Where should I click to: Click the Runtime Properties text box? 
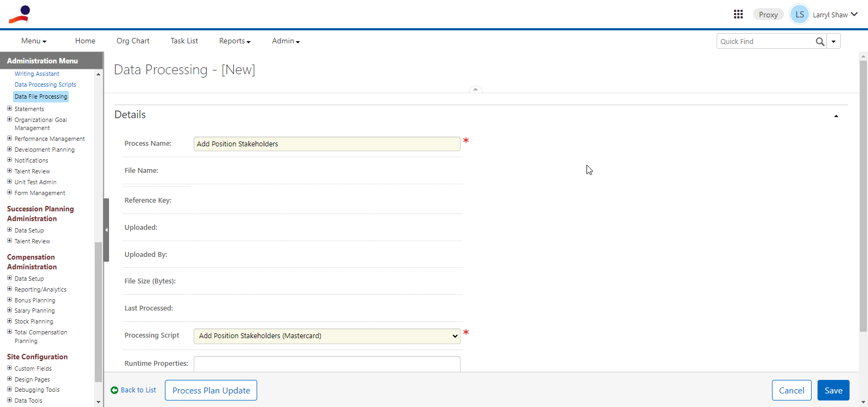pos(327,364)
